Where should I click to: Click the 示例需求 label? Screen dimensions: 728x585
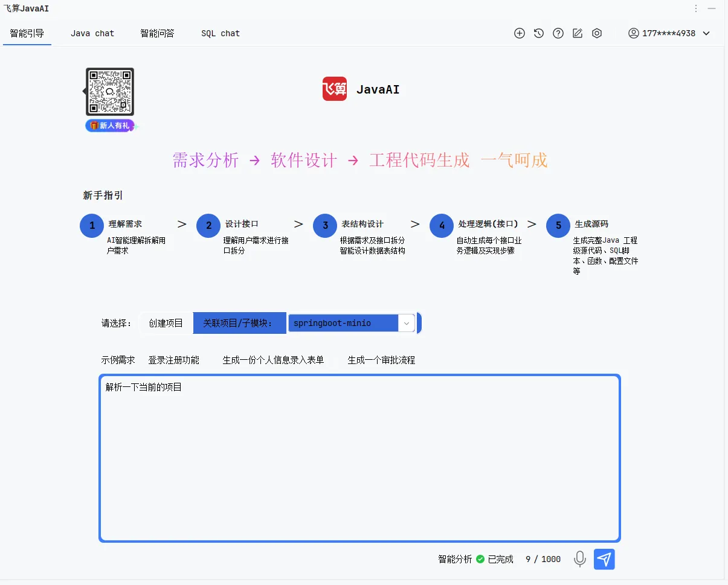coord(118,360)
